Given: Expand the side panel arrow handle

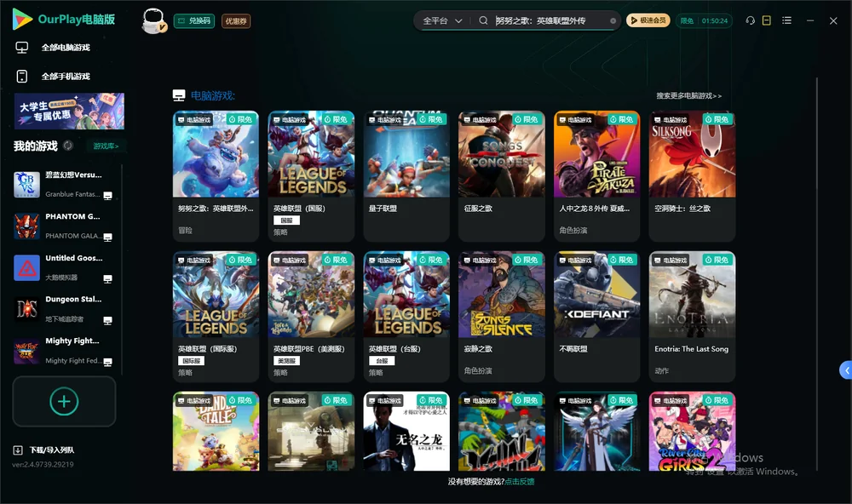Looking at the screenshot, I should (x=846, y=370).
